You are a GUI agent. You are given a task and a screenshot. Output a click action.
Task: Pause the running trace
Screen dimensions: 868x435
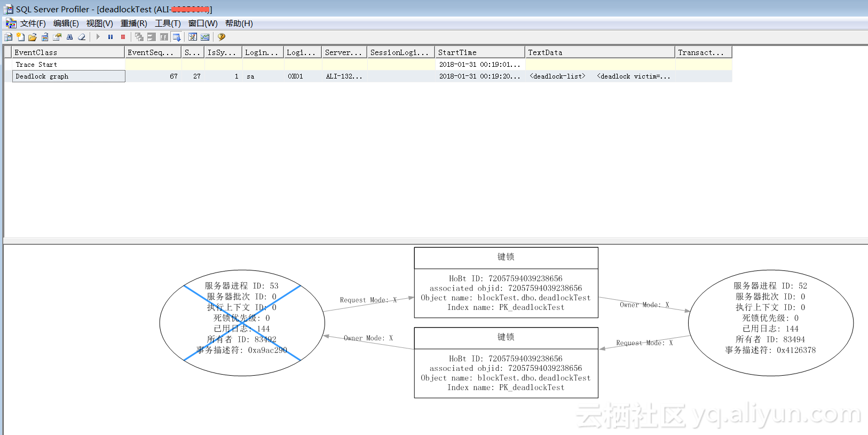(111, 37)
